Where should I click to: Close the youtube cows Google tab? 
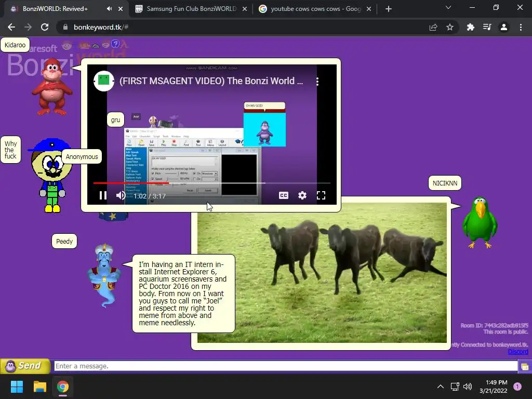[369, 9]
